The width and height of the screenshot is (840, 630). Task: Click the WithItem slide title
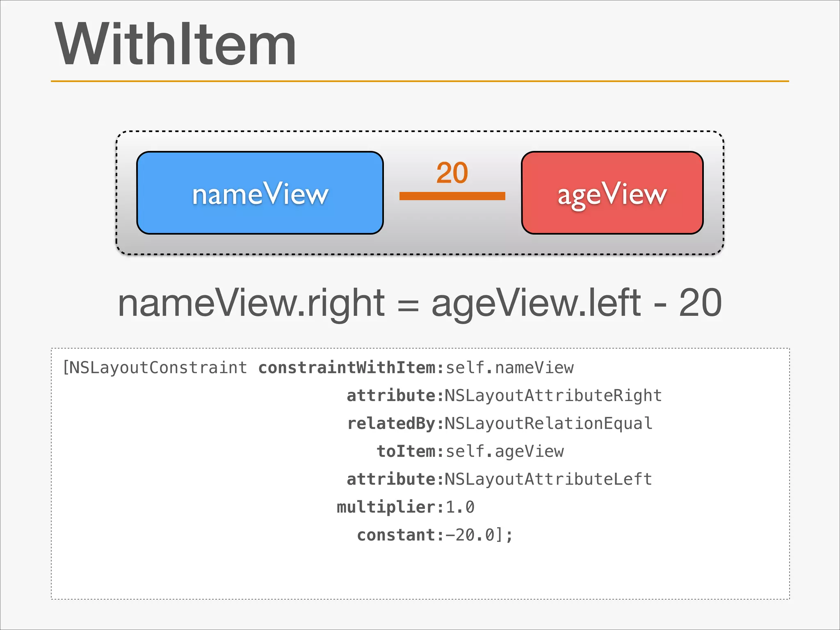click(x=176, y=44)
